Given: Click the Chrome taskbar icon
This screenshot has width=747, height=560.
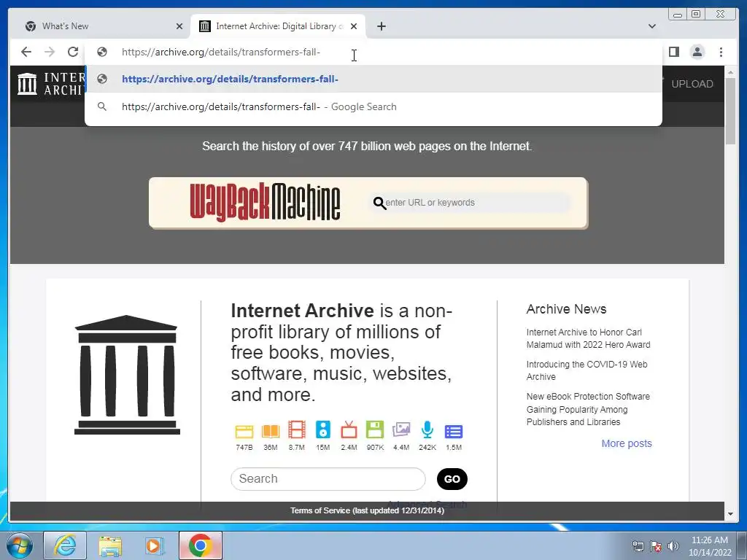Looking at the screenshot, I should pos(201,545).
